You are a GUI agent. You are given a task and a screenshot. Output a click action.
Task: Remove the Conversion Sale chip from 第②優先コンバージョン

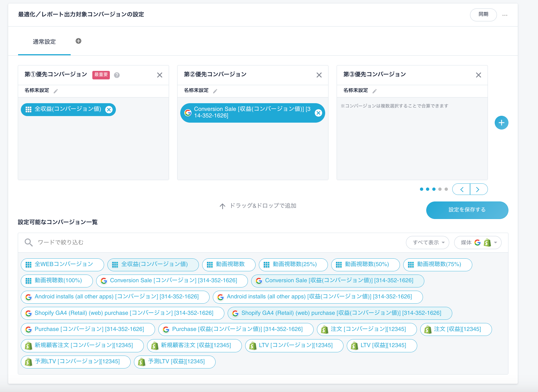click(318, 113)
